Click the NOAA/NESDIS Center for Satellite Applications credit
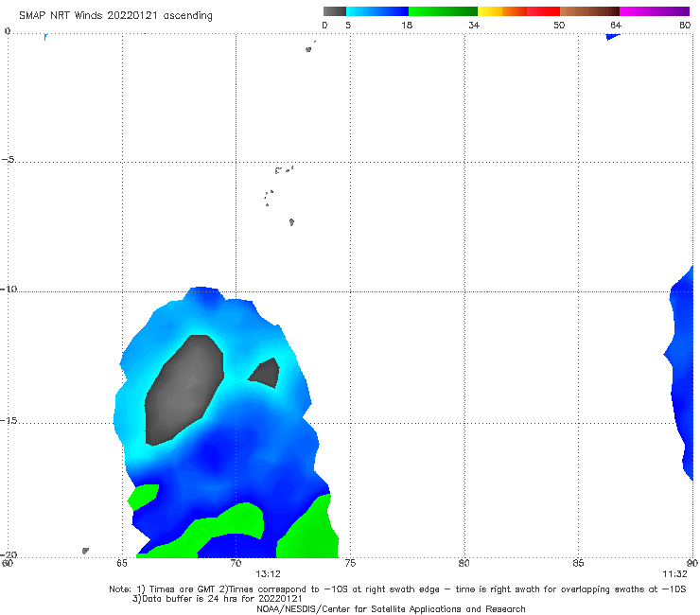This screenshot has width=700, height=615. pyautogui.click(x=391, y=609)
